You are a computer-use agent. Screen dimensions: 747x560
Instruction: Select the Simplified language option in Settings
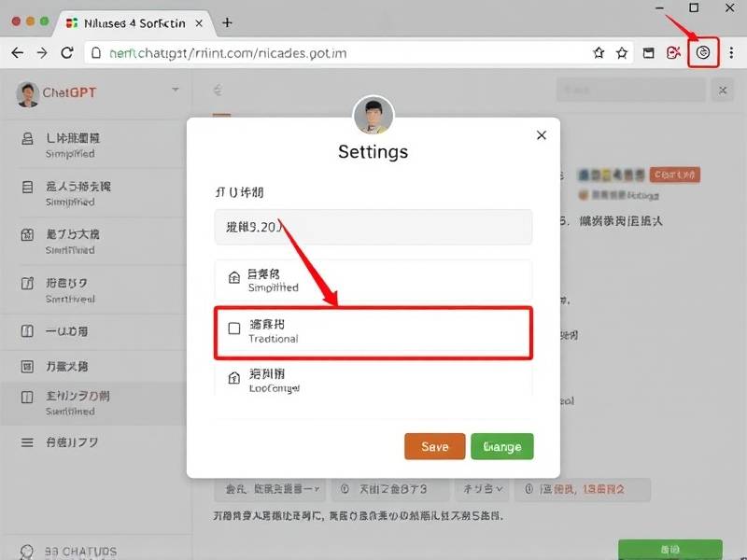(373, 280)
